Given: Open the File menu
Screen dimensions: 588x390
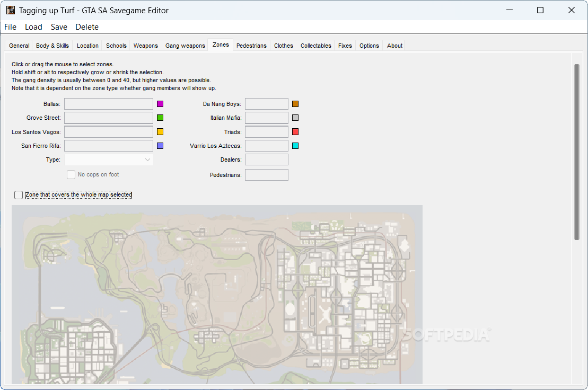Looking at the screenshot, I should click(x=10, y=27).
